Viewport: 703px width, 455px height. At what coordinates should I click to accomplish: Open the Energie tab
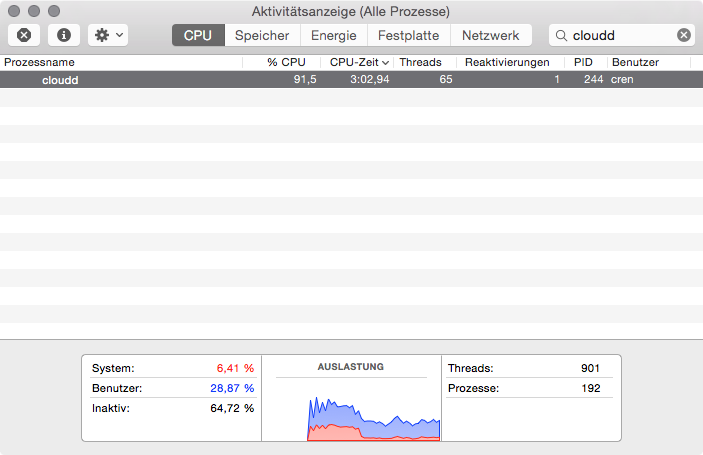pyautogui.click(x=333, y=35)
